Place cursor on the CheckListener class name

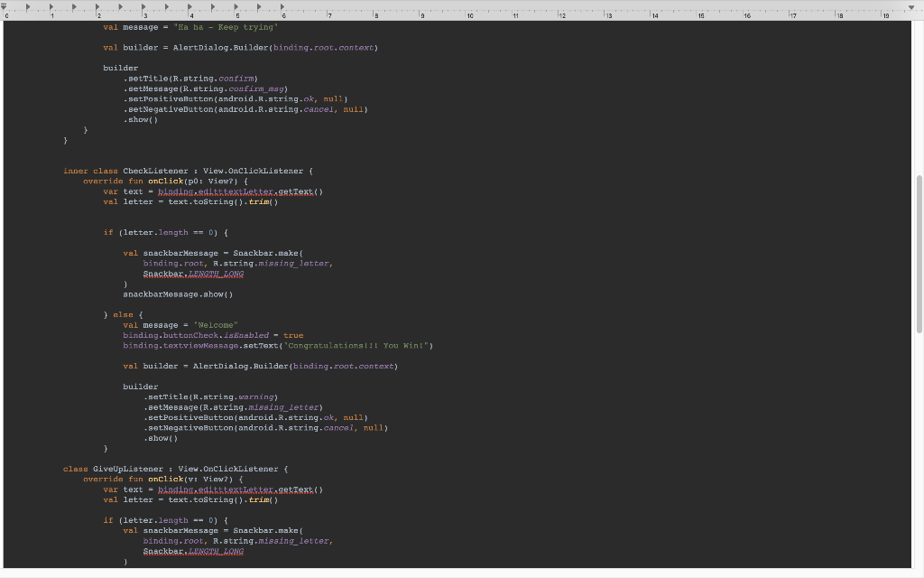155,171
